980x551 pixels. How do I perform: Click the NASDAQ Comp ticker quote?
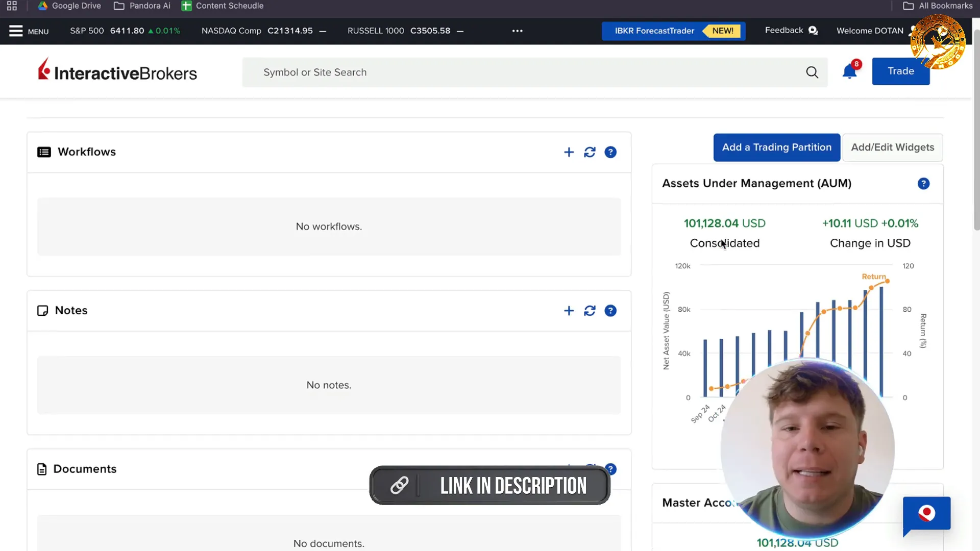pos(263,31)
